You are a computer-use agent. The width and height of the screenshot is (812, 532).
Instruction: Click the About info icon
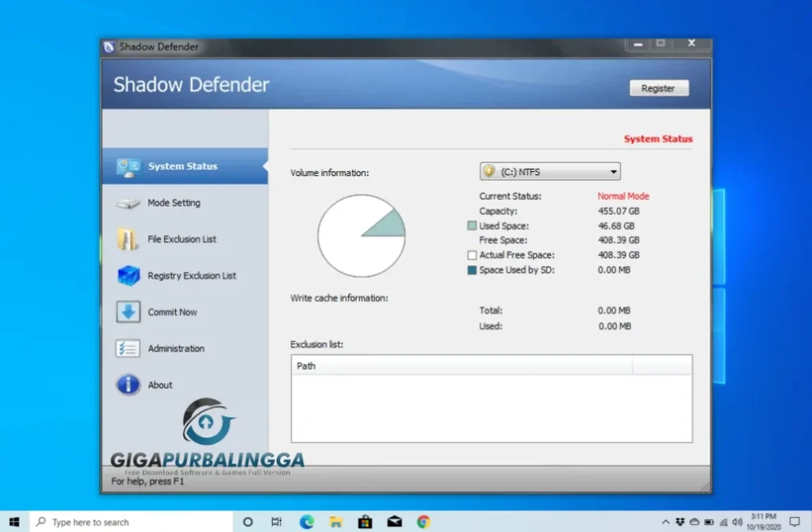pos(128,385)
